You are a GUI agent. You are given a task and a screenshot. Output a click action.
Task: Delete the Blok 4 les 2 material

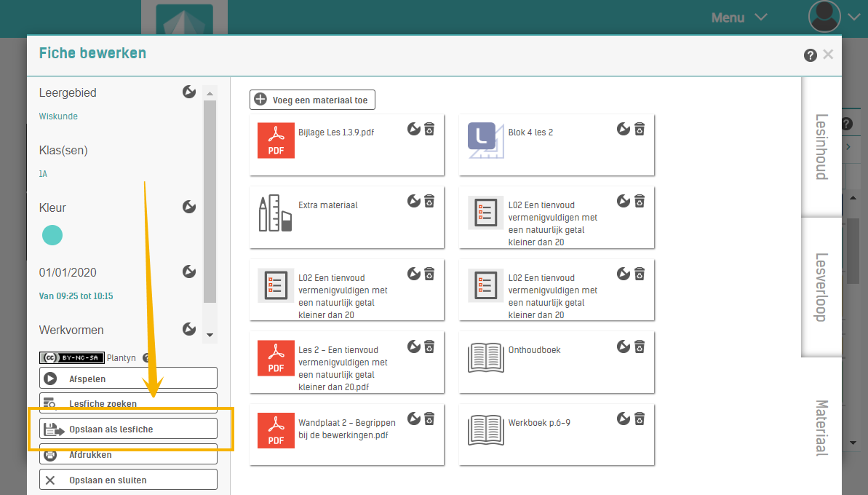pyautogui.click(x=640, y=129)
